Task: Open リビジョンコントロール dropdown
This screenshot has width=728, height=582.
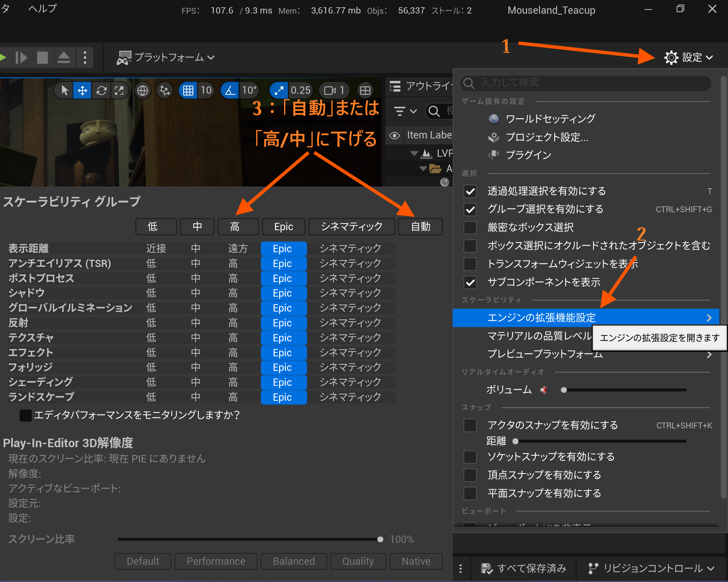Action: (x=651, y=569)
